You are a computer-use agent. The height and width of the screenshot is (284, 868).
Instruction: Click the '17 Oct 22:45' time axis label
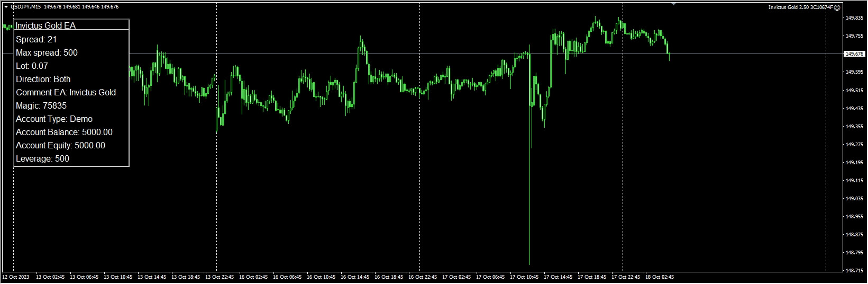point(626,277)
